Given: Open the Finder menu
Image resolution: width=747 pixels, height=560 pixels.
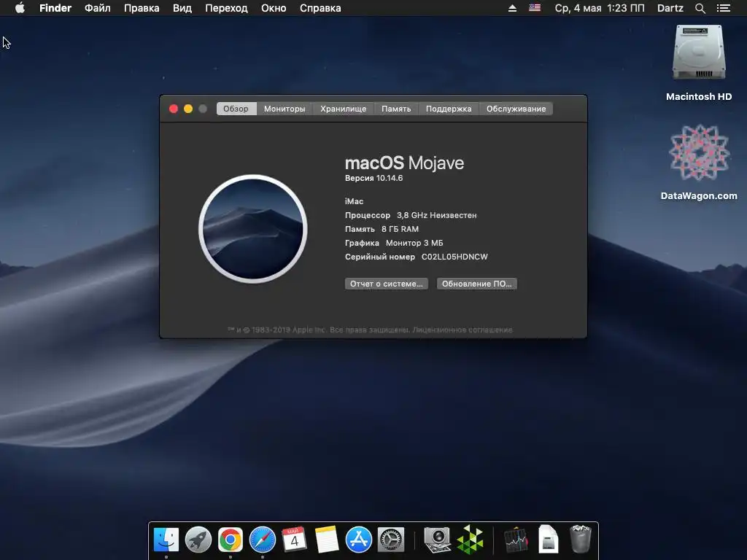Looking at the screenshot, I should pyautogui.click(x=55, y=8).
